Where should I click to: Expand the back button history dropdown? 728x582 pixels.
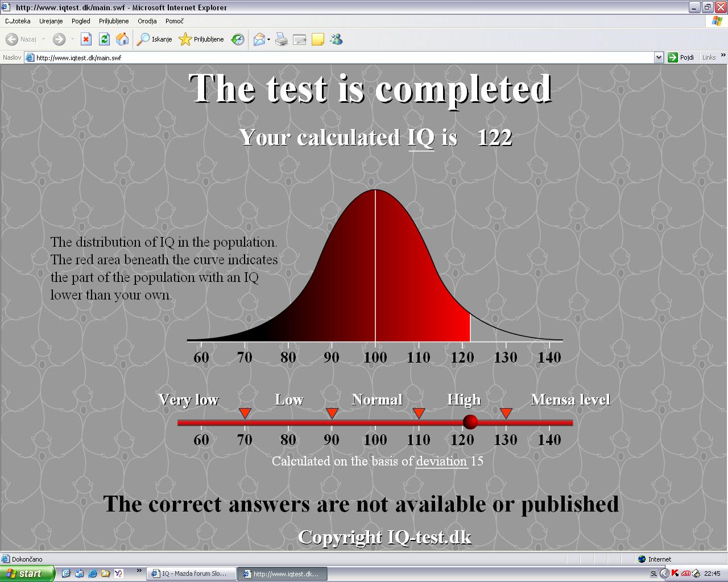point(44,39)
